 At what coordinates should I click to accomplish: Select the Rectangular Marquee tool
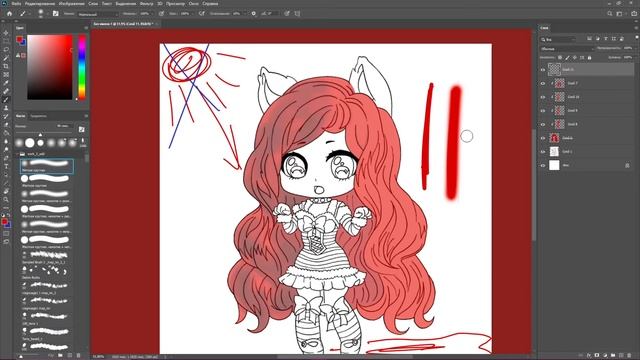point(6,41)
